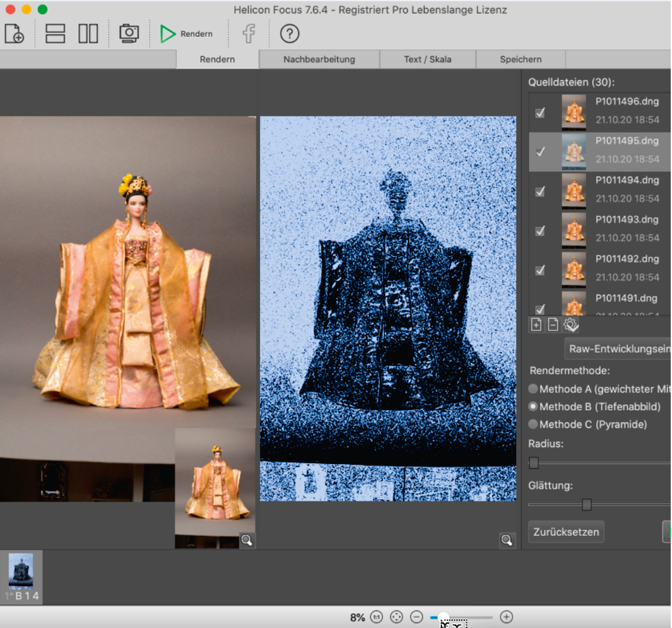This screenshot has width=672, height=628.
Task: Switch to the Nachbearbeitung tab
Action: (319, 59)
